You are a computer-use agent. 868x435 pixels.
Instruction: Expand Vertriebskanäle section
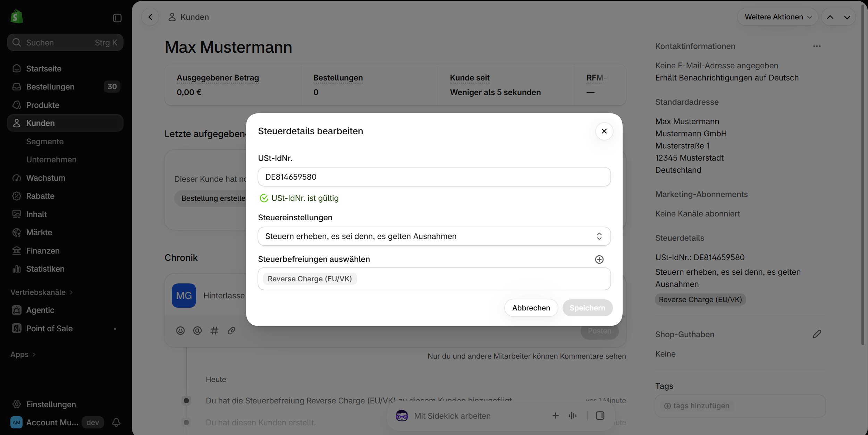pos(42,292)
